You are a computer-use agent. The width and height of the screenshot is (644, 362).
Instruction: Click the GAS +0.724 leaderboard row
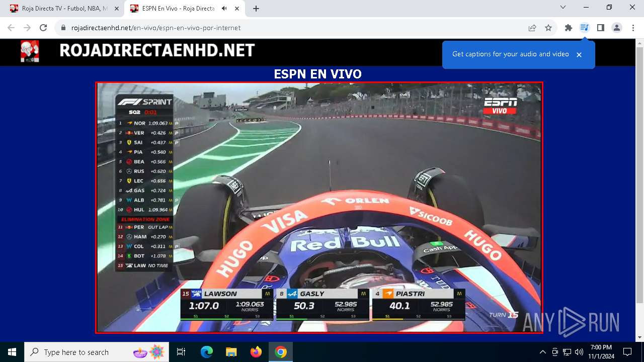click(145, 191)
